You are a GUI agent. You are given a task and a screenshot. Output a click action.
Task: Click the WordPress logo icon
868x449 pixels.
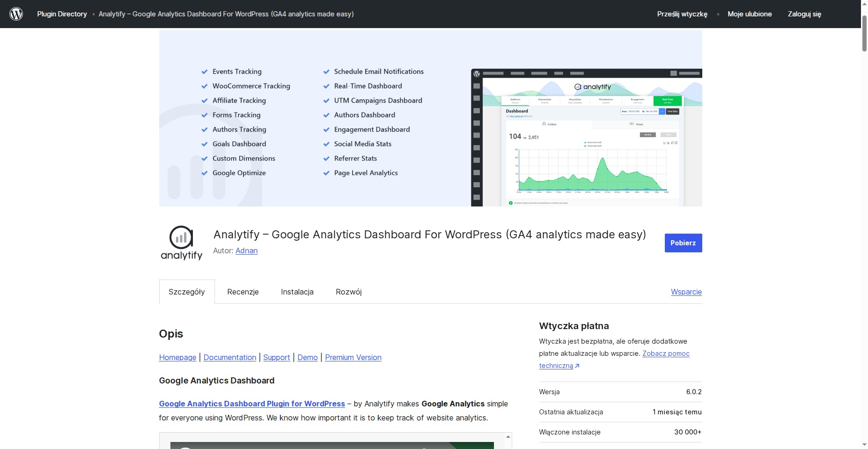click(16, 14)
